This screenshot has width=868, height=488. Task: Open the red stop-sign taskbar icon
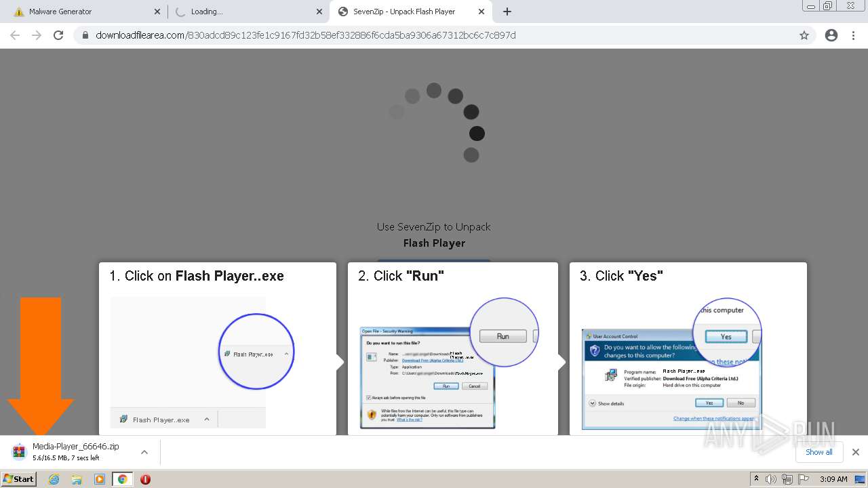point(145,479)
